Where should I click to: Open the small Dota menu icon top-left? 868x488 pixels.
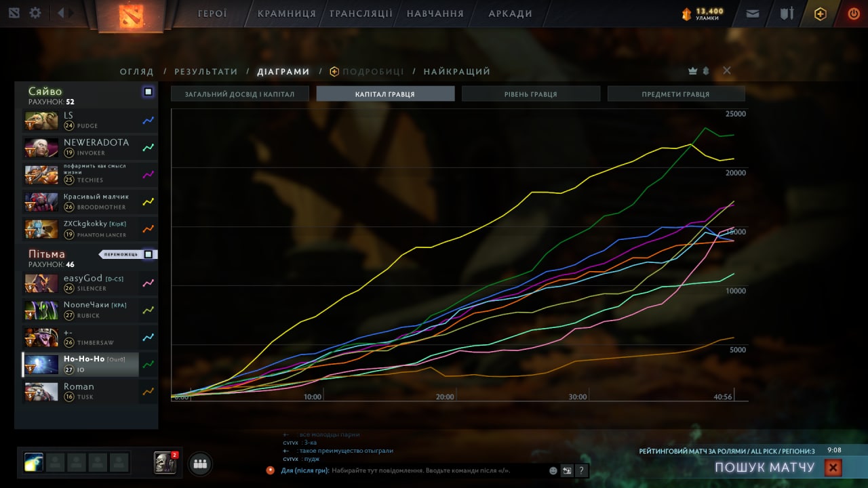point(14,13)
